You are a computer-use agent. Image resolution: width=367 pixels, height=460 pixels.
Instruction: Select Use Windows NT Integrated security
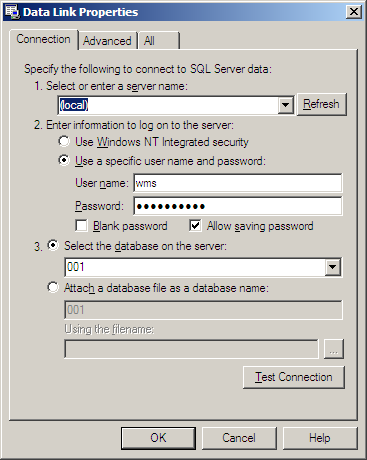(x=64, y=142)
